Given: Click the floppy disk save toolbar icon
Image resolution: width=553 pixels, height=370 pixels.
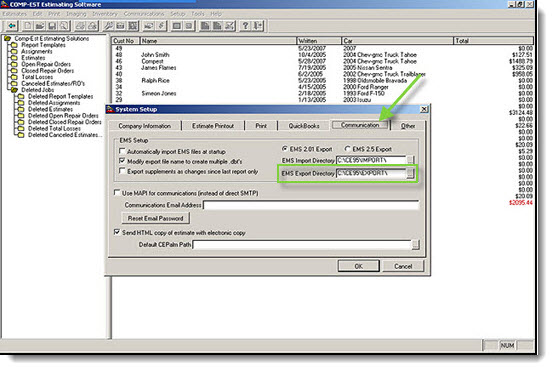Looking at the screenshot, I should [52, 26].
